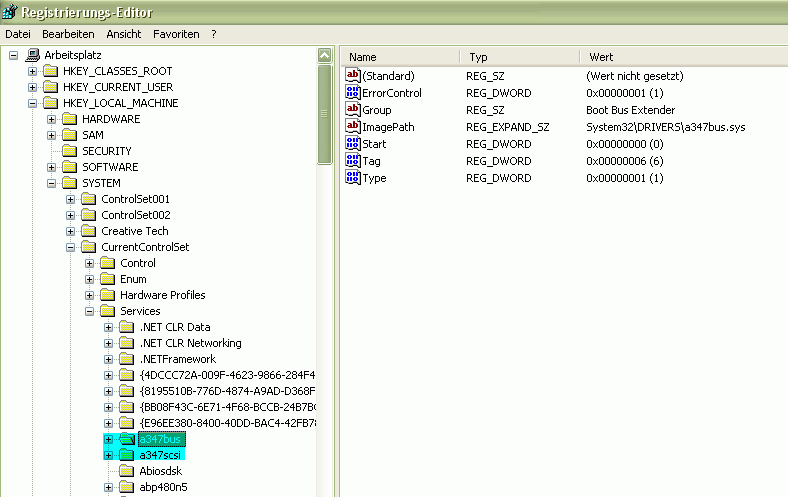Select the {E96EE380-8400-40DD key

coord(227,423)
